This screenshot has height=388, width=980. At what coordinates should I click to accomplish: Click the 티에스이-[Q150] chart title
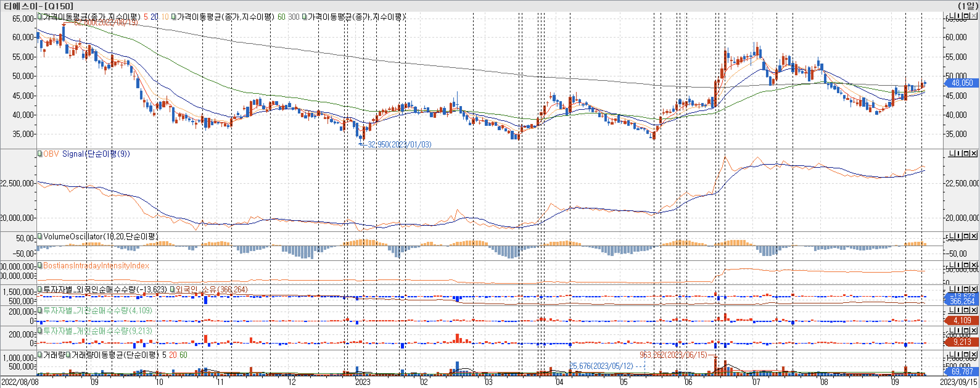(38, 6)
